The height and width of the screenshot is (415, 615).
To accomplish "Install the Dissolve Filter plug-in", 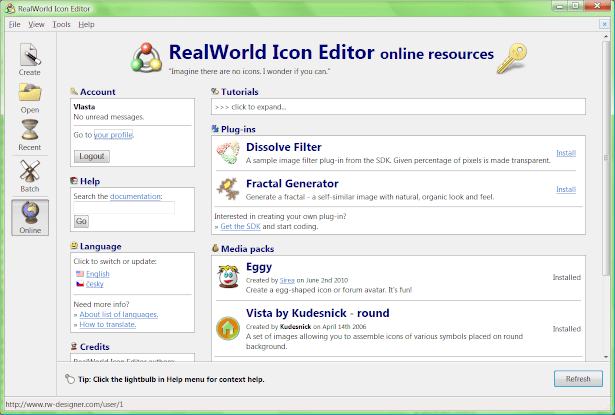I will pos(566,153).
